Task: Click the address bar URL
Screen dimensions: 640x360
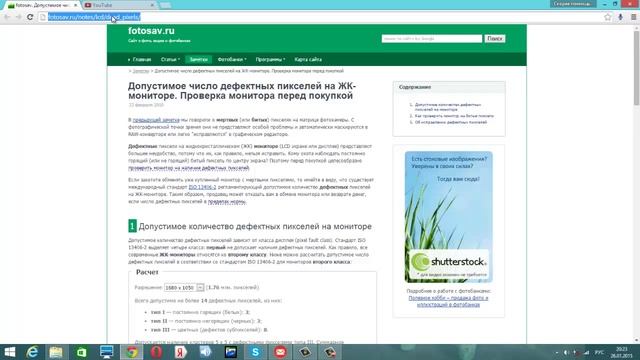Action: 94,17
